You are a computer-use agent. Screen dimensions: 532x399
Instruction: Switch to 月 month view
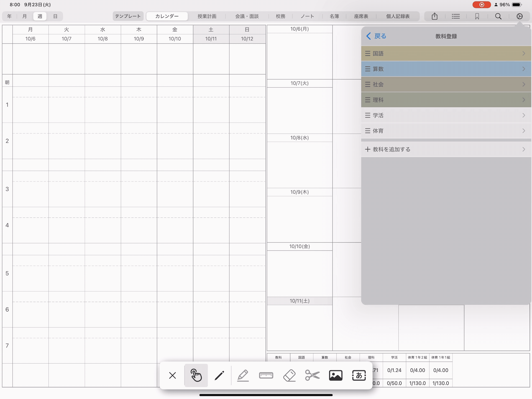pyautogui.click(x=24, y=16)
